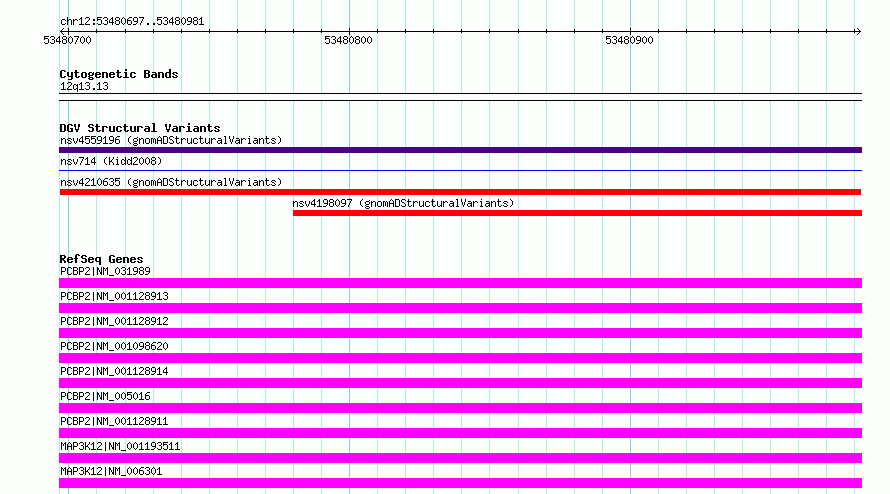The height and width of the screenshot is (494, 890).
Task: Open the nsv4559196 gnomAD variant label
Action: (171, 140)
